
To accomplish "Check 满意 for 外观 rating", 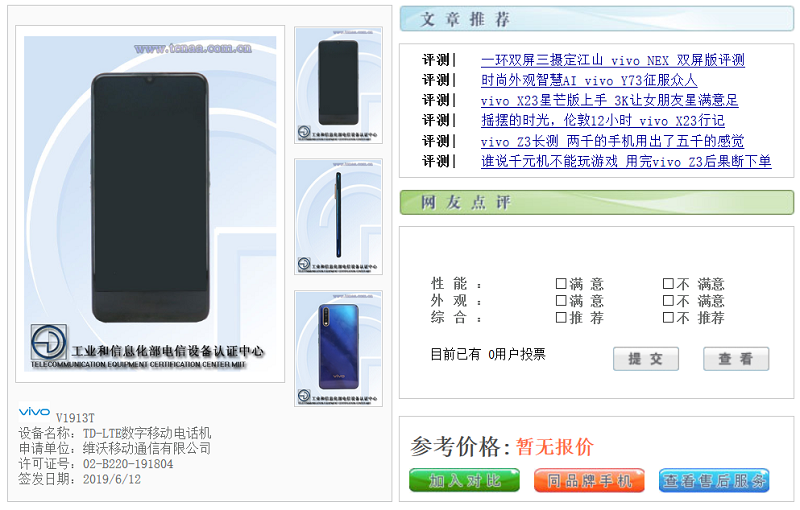I will pos(561,300).
